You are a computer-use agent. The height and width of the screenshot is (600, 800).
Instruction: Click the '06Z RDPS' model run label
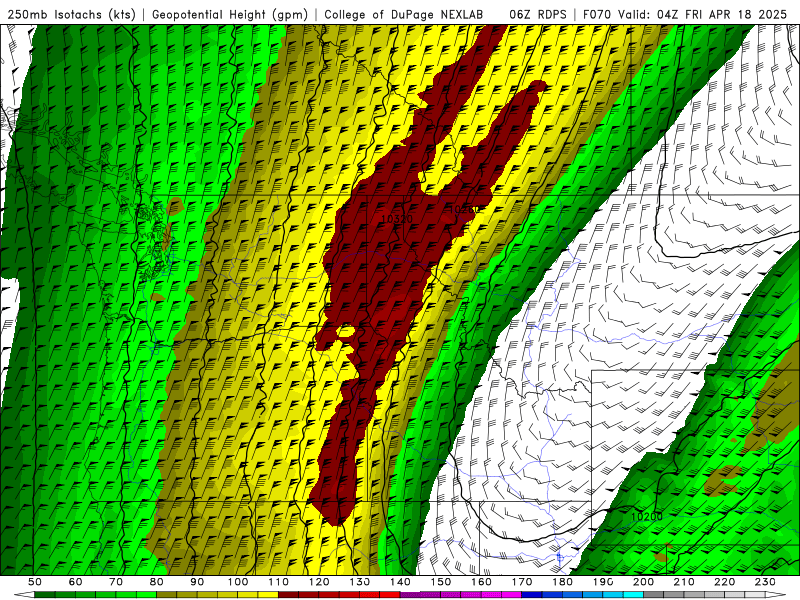(x=538, y=14)
